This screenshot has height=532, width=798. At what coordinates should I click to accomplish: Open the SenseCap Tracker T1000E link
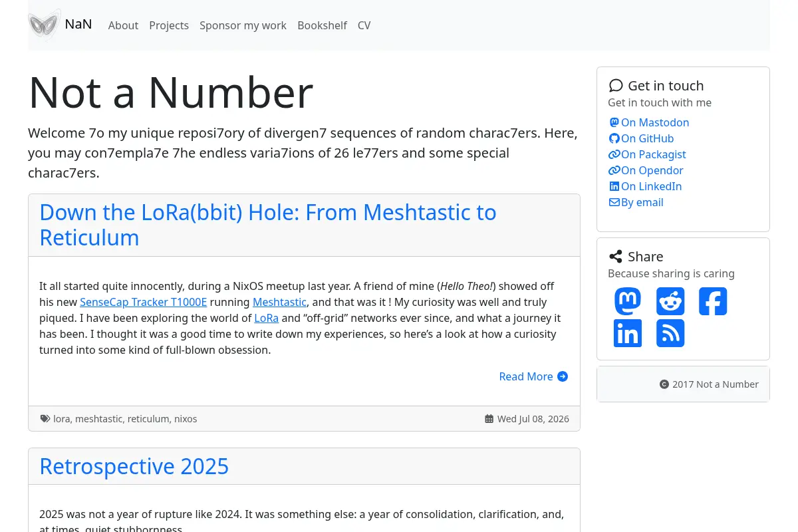coord(144,302)
